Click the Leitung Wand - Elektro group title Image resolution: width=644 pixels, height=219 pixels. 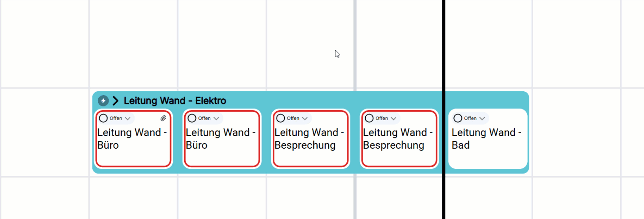(x=175, y=101)
